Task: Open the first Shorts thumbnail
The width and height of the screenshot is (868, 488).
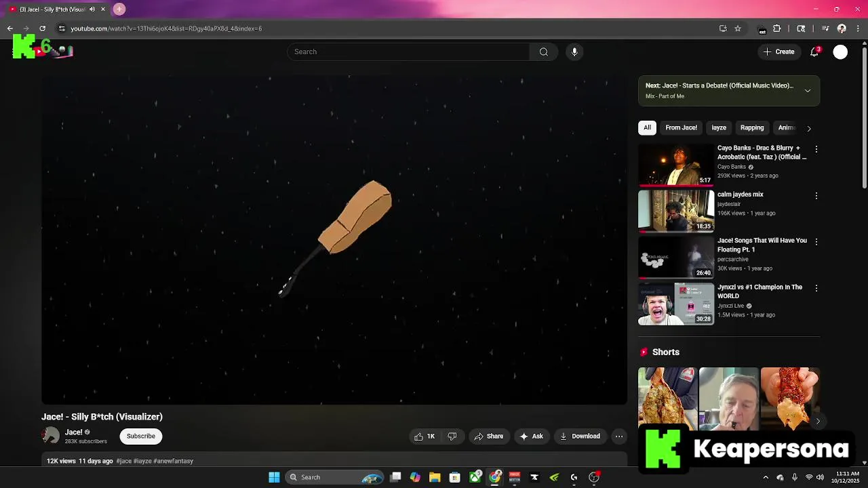Action: (667, 399)
